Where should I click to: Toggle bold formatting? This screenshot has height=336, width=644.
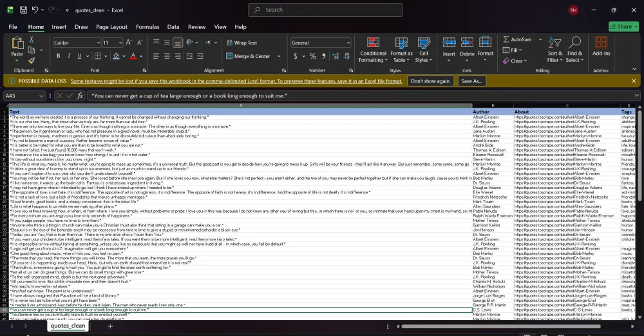pyautogui.click(x=59, y=56)
